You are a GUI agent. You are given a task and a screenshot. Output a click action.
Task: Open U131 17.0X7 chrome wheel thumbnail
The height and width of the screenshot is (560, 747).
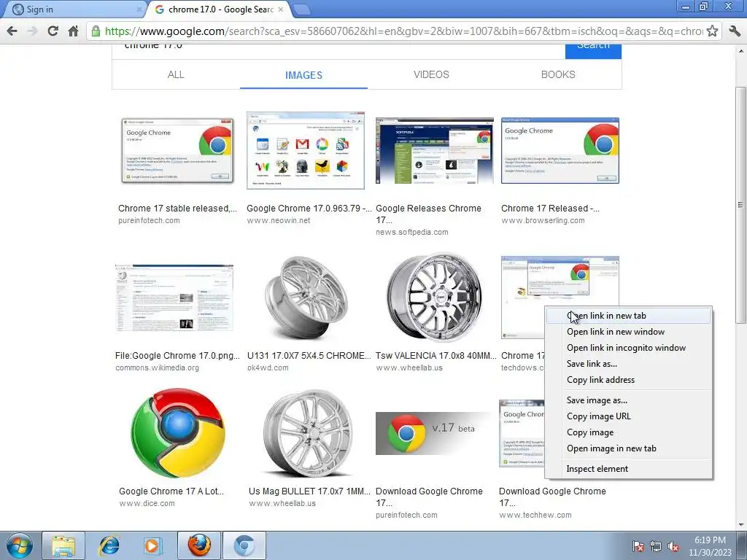306,297
